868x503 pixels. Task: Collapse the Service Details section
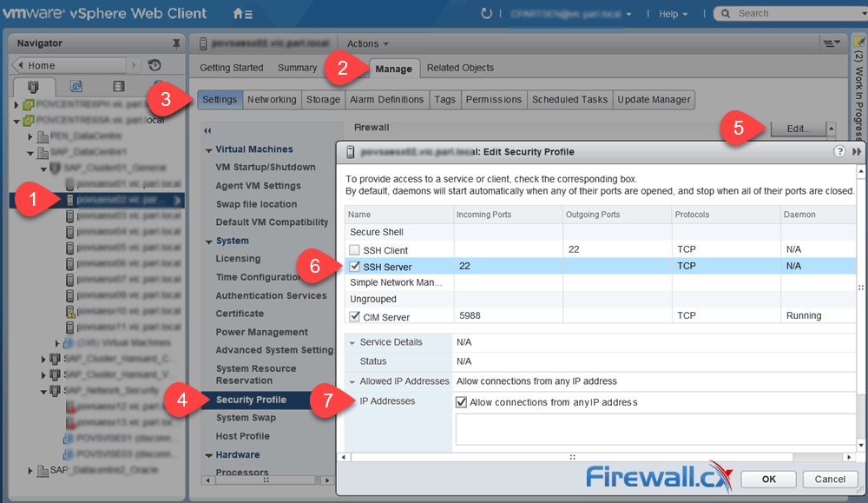click(x=352, y=343)
